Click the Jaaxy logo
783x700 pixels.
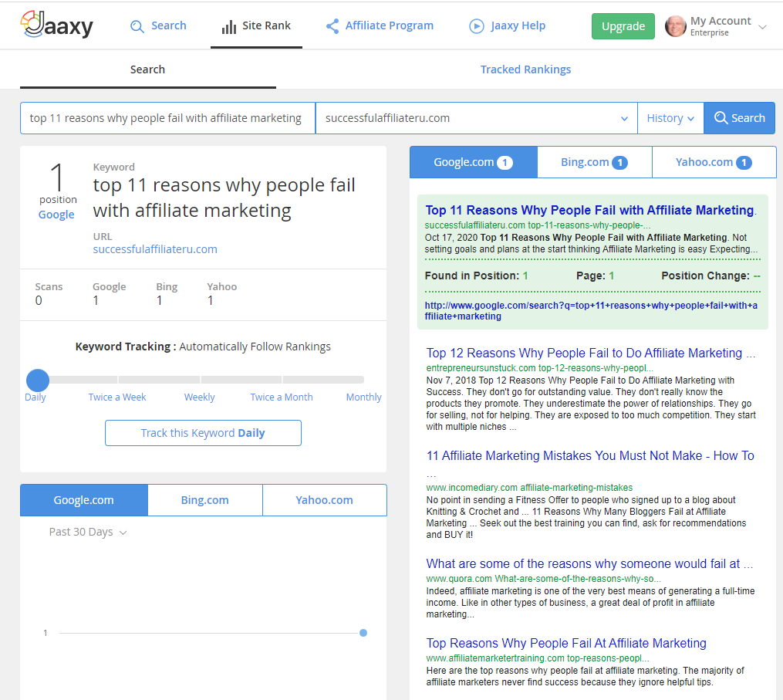tap(56, 25)
